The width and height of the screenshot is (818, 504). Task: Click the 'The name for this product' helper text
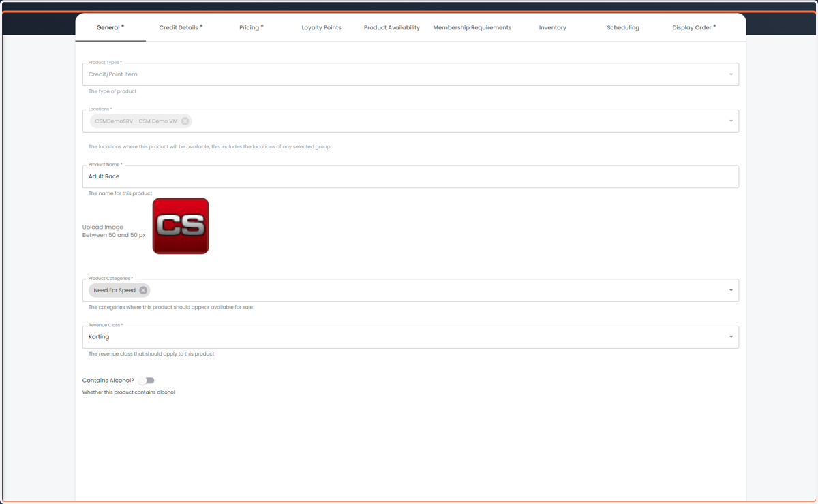tap(120, 193)
